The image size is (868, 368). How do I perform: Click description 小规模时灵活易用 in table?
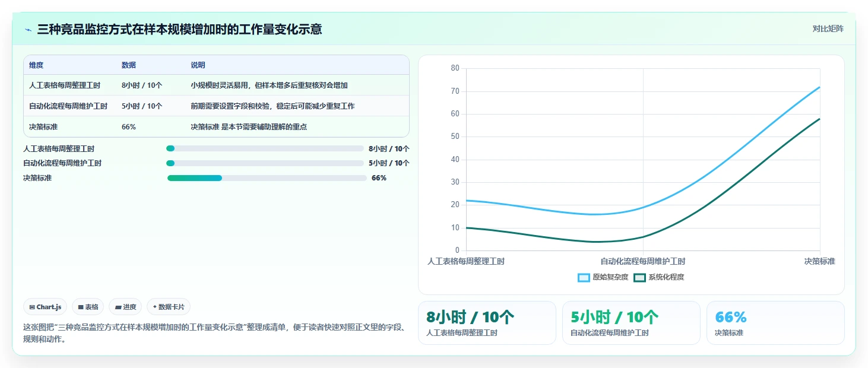269,85
